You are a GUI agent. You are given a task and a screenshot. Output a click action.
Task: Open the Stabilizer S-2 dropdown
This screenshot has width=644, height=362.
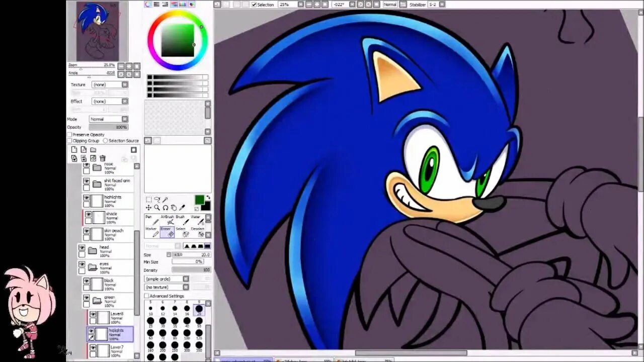442,5
